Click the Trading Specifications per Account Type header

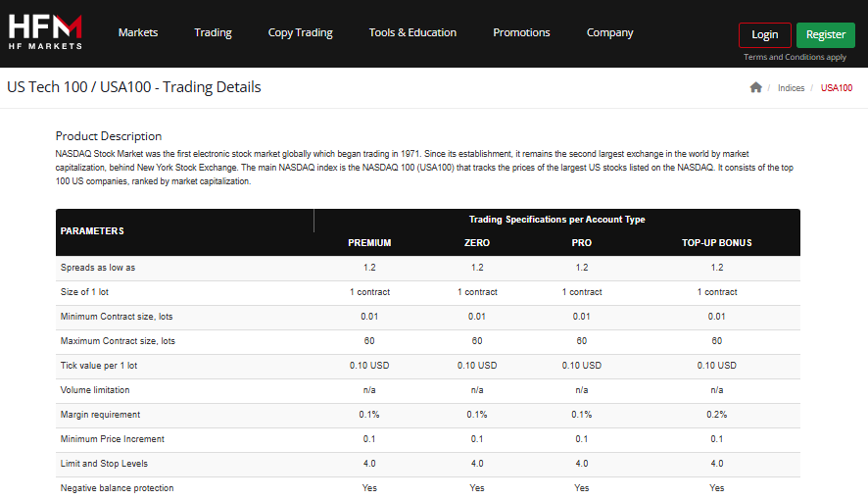(556, 220)
